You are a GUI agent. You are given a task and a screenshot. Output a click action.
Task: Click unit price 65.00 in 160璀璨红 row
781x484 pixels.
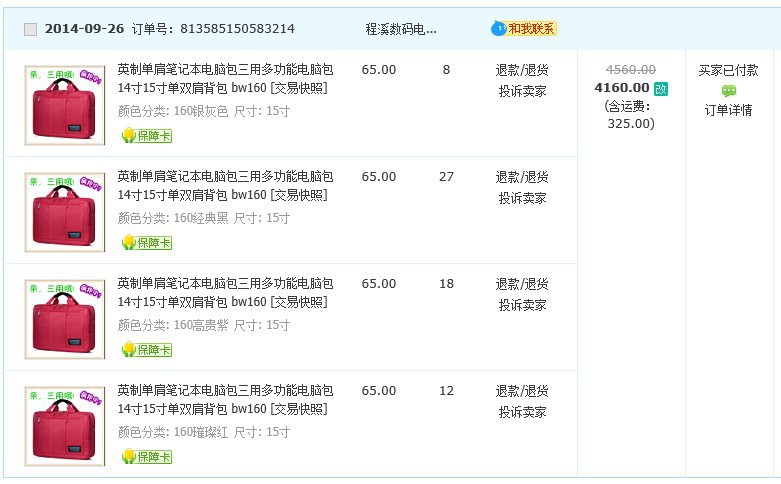tap(379, 391)
